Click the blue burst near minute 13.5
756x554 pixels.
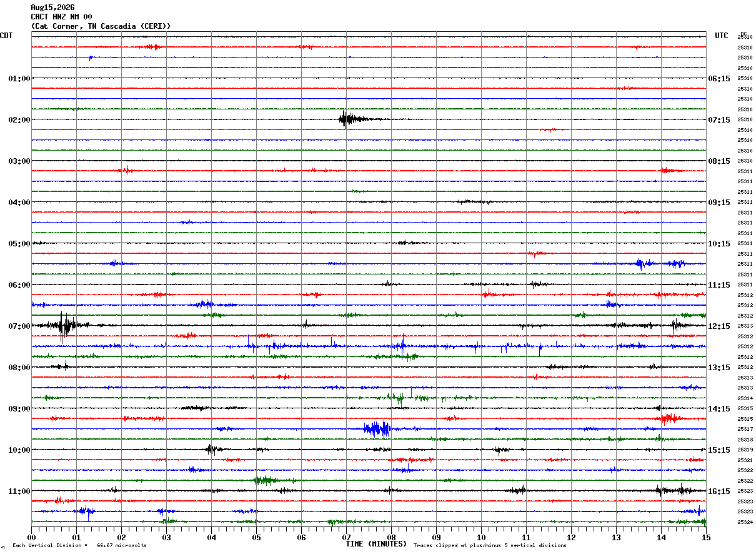pyautogui.click(x=644, y=263)
